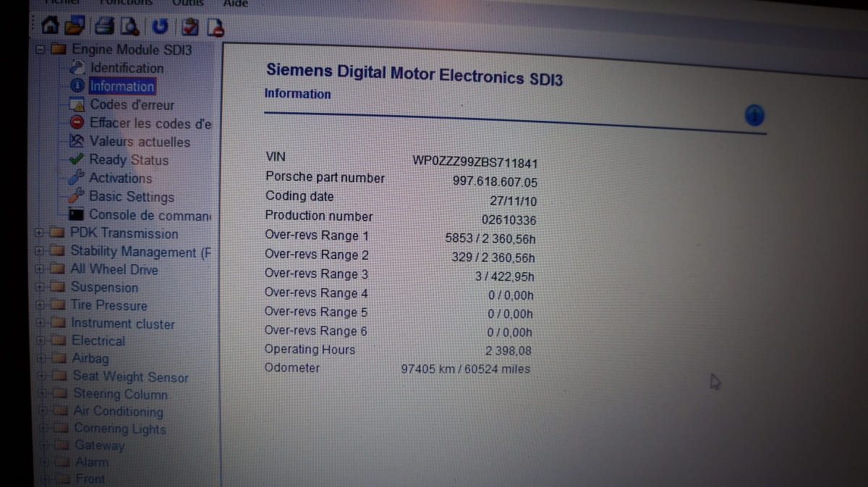Expand the PDK Transmission node
868x487 pixels.
click(x=39, y=233)
